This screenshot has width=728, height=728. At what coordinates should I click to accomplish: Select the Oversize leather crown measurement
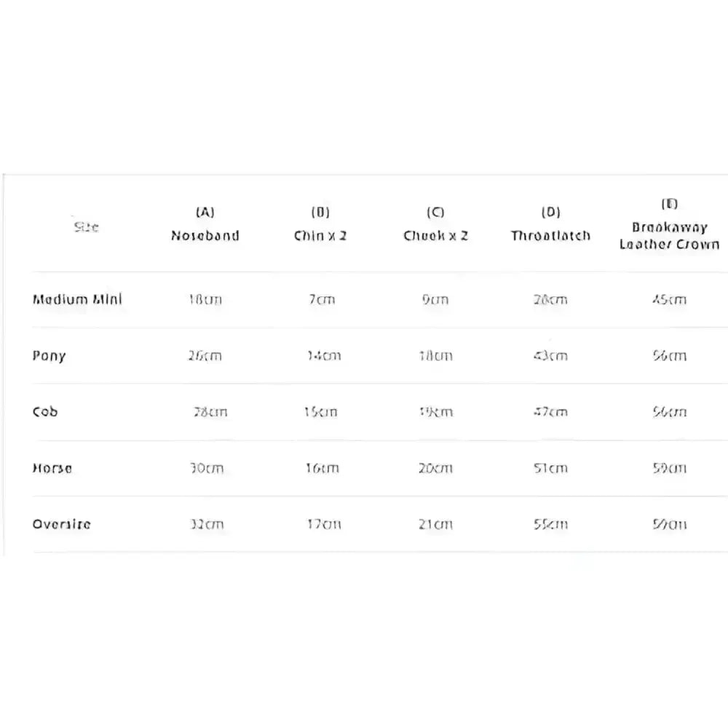[x=669, y=524]
